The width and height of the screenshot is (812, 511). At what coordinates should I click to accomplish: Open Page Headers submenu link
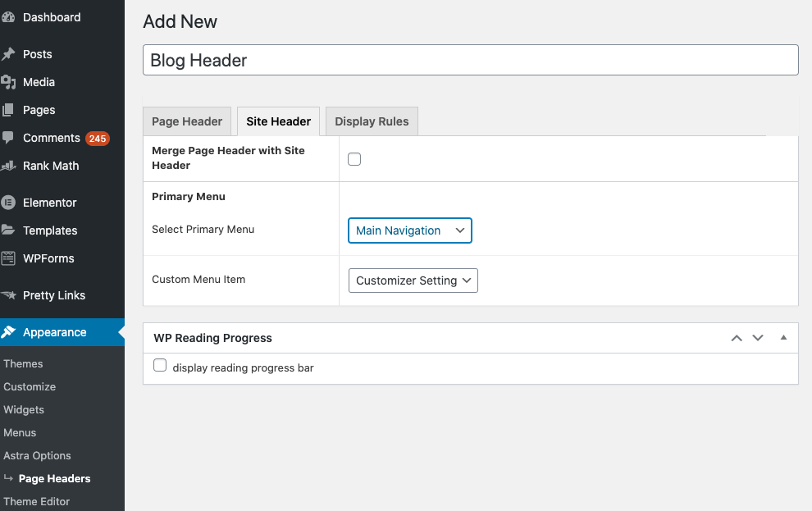point(54,478)
